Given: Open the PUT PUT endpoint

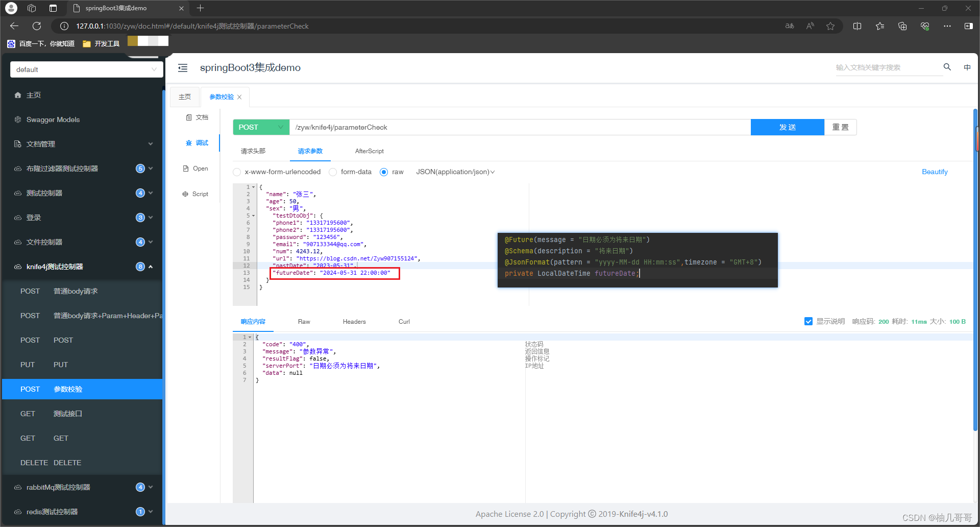Looking at the screenshot, I should (x=82, y=365).
